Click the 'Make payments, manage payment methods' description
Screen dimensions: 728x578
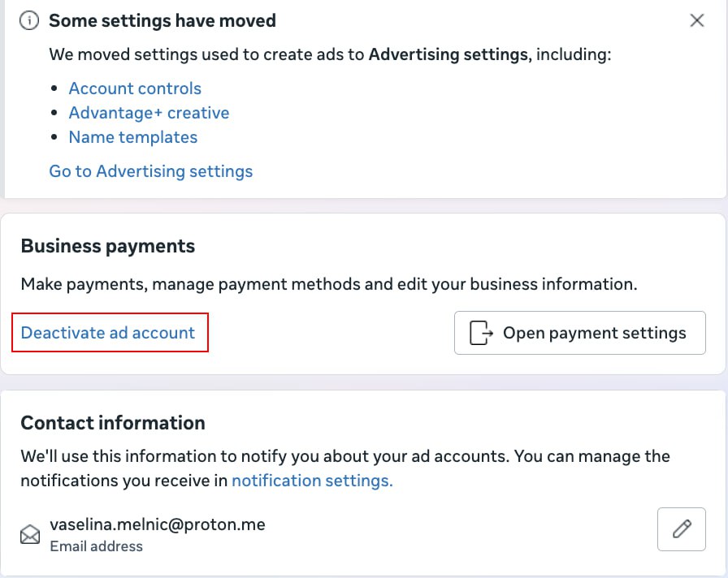329,284
